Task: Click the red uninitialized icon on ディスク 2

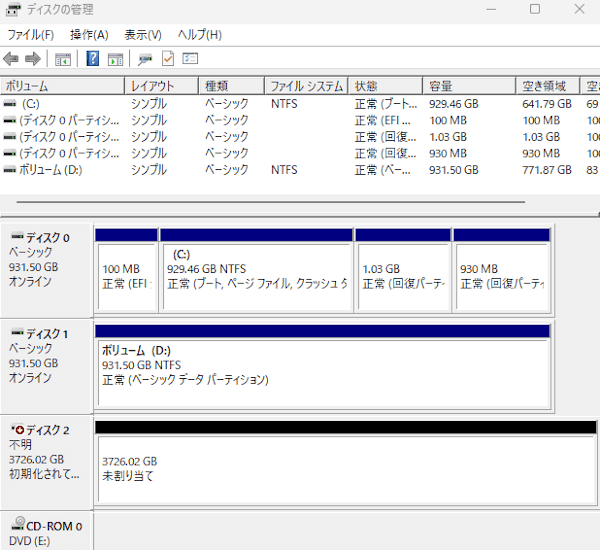Action: click(x=18, y=429)
